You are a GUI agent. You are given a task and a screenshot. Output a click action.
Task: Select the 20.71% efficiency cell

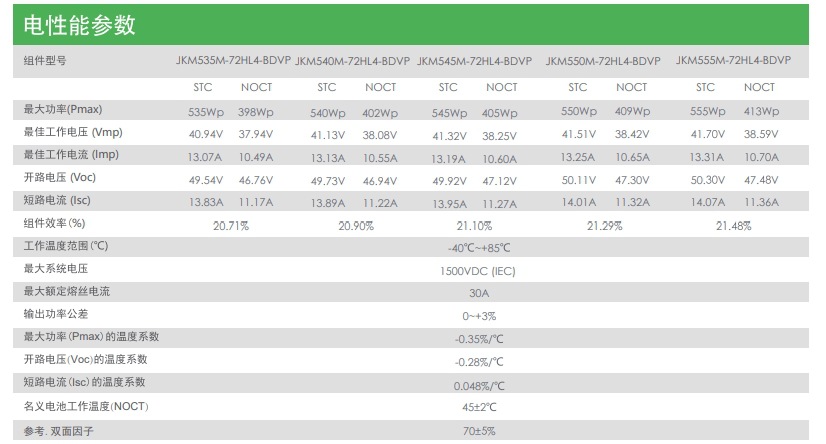(231, 226)
